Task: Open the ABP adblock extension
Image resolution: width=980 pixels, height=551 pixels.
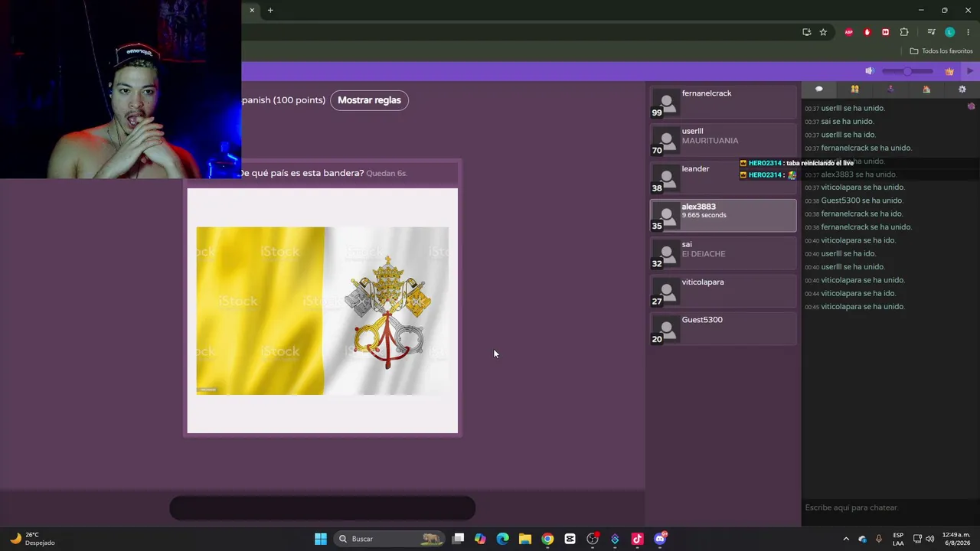Action: click(x=848, y=32)
